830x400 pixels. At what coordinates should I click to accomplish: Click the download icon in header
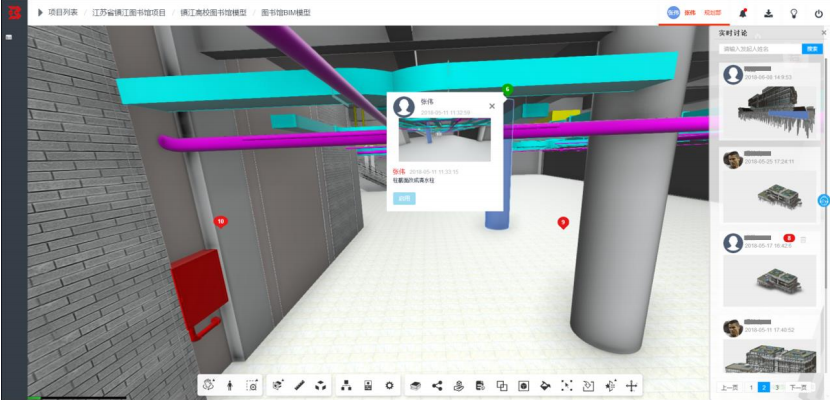769,14
